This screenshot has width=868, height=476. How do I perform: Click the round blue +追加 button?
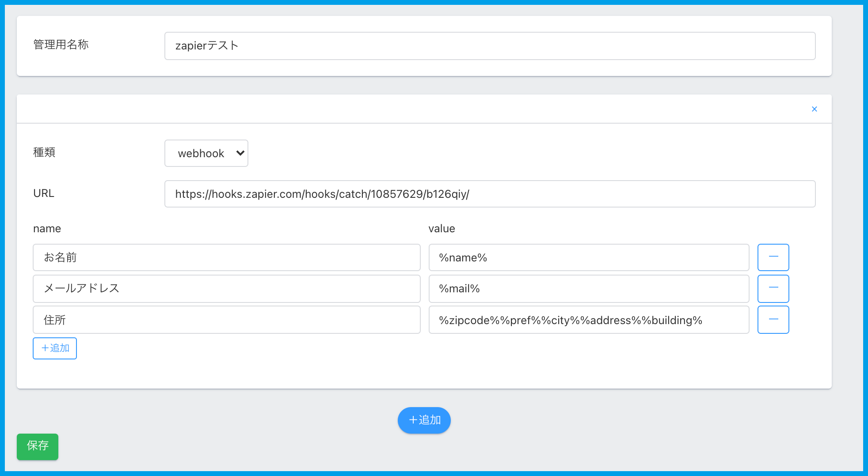point(424,420)
